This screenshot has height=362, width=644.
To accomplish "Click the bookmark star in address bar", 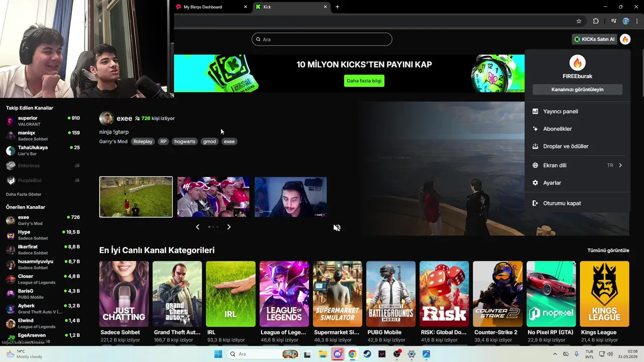I will pyautogui.click(x=579, y=21).
